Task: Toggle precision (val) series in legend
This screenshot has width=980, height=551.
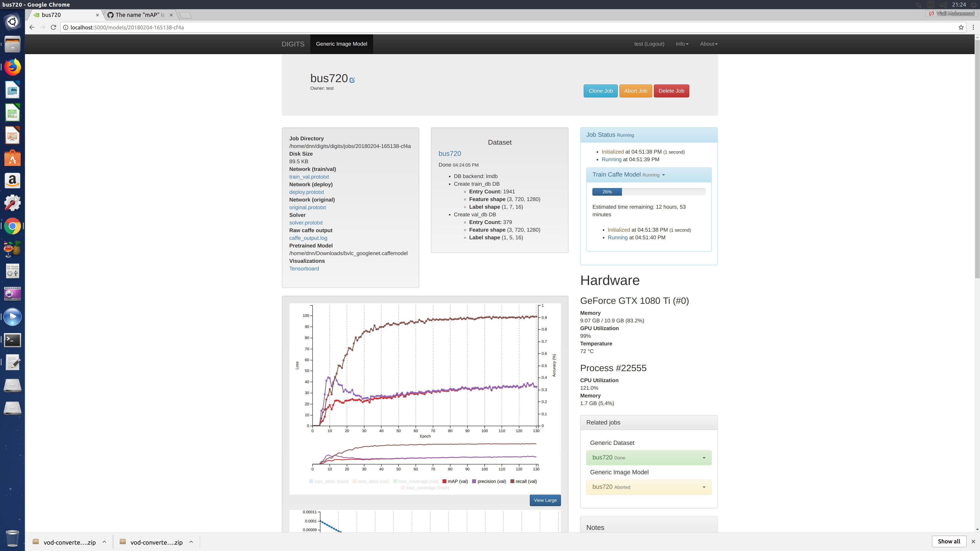Action: 489,481
